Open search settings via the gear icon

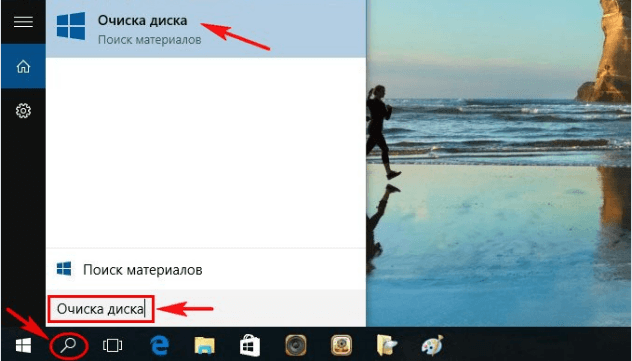pos(23,111)
